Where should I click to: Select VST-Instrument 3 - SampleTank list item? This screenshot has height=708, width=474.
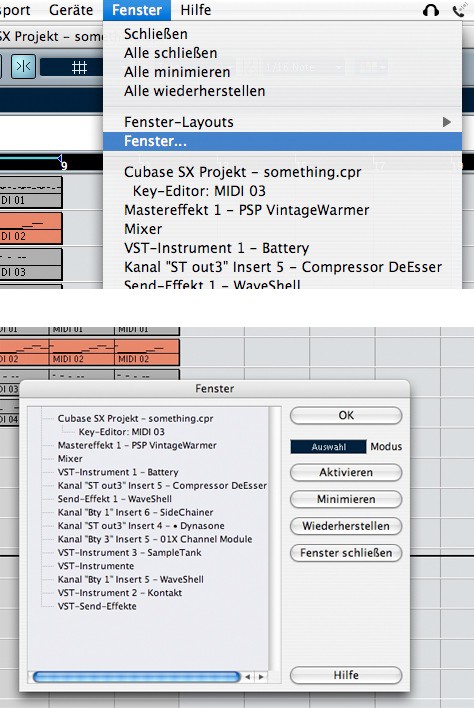point(129,553)
